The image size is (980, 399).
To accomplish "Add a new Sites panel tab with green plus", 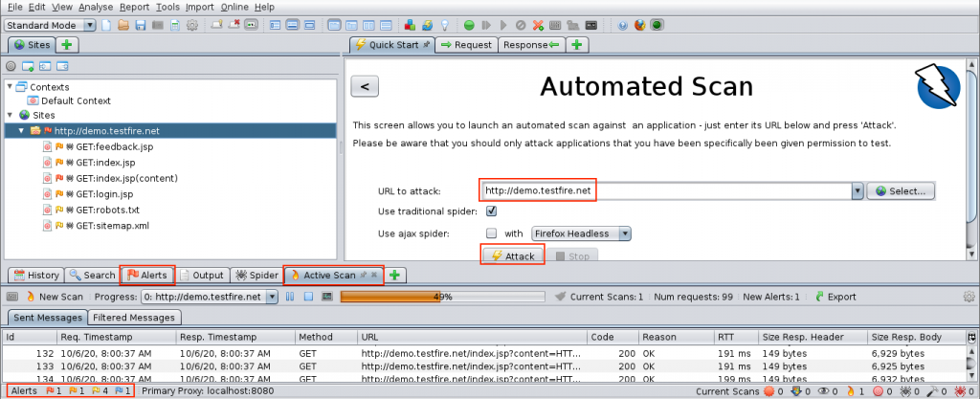I will [x=67, y=45].
